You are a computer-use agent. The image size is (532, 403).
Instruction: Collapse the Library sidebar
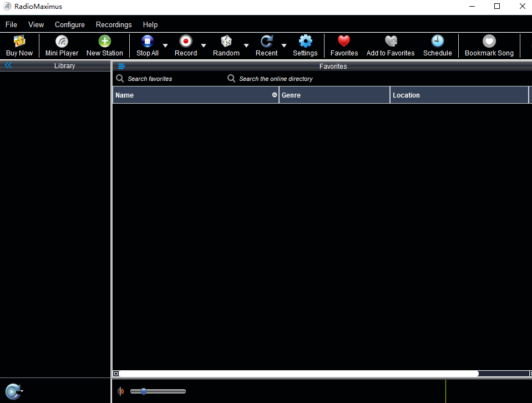tap(8, 65)
